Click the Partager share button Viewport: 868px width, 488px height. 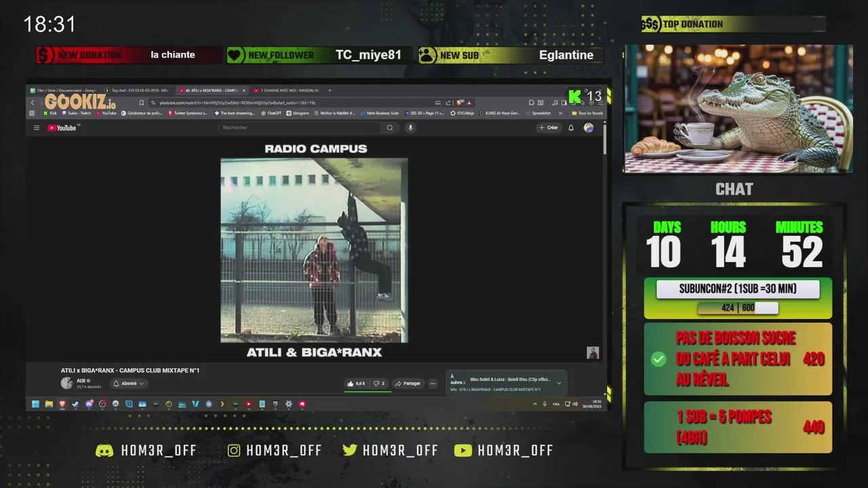(x=408, y=384)
